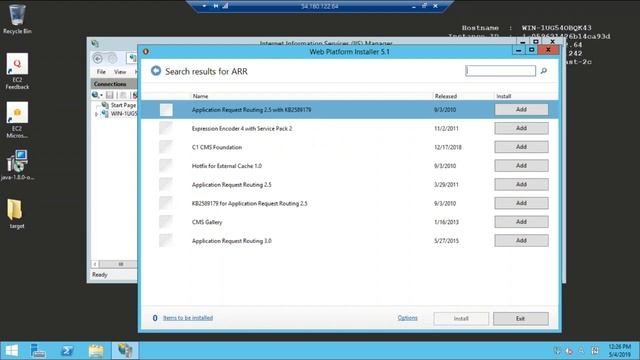Screen dimensions: 640x360
Task: Click the Connections toolbar save icon
Action: 109,95
